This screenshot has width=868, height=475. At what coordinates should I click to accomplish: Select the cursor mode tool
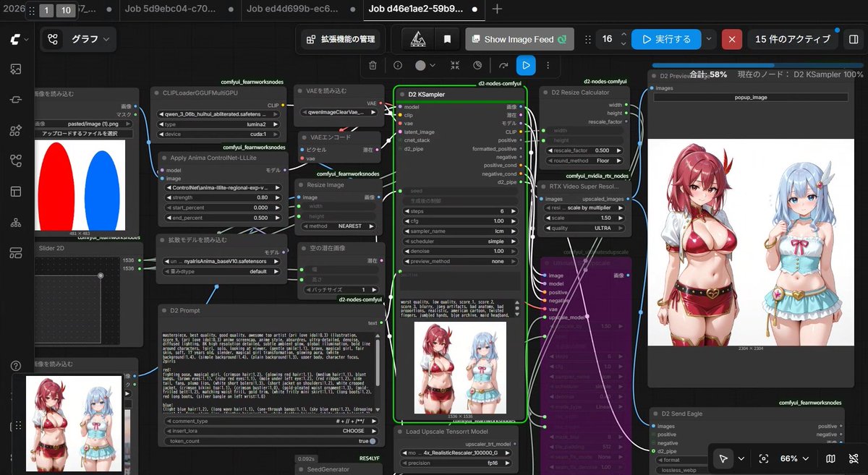click(x=723, y=458)
